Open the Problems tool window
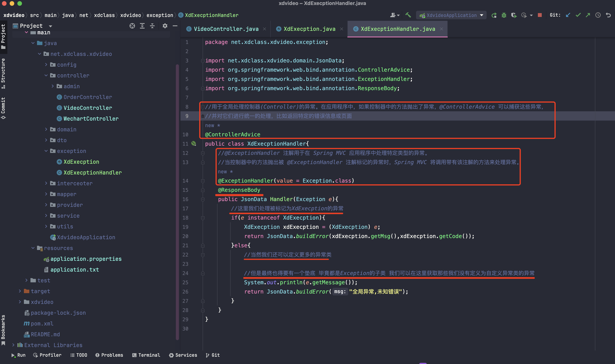615x364 pixels. click(109, 355)
